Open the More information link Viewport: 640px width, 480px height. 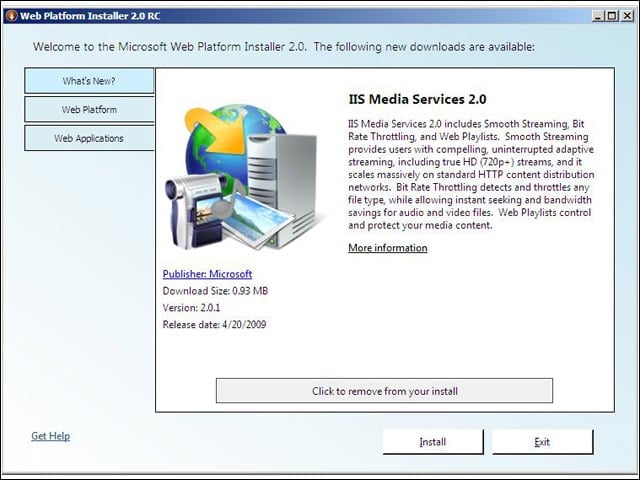click(x=388, y=248)
